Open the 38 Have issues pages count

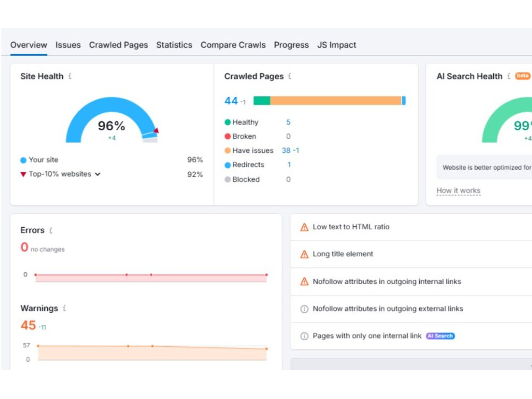click(286, 151)
